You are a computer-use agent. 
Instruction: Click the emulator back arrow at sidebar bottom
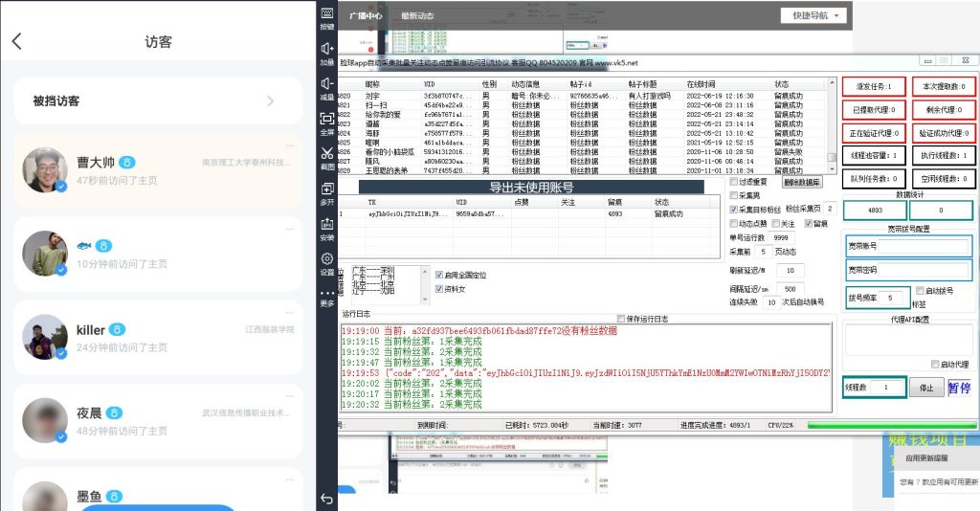click(x=327, y=498)
